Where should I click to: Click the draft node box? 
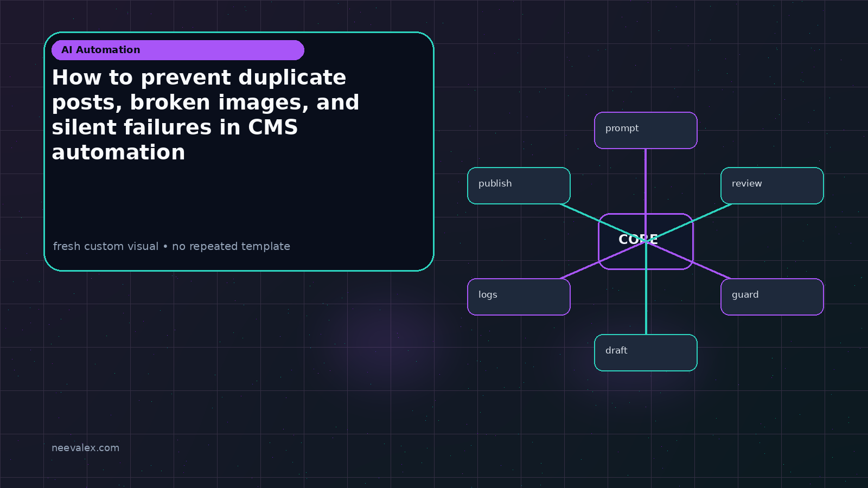(x=646, y=352)
